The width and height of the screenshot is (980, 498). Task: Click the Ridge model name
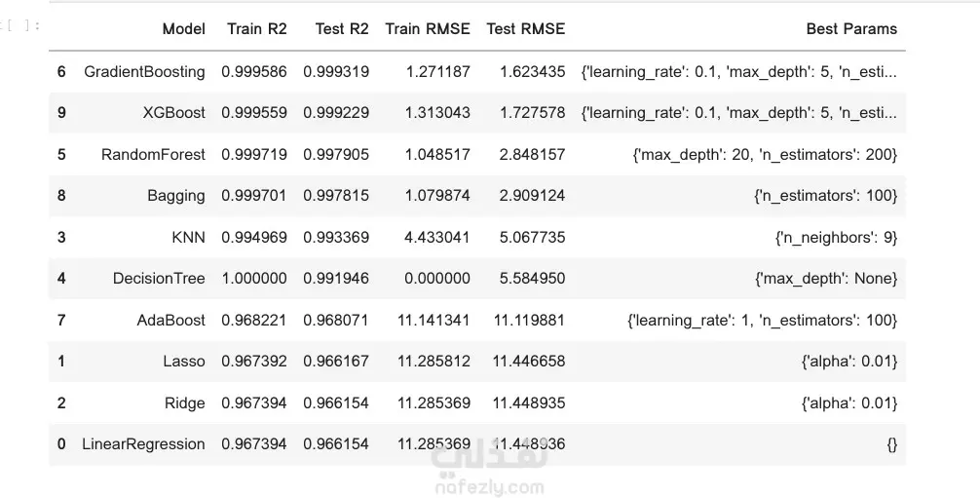click(x=184, y=402)
